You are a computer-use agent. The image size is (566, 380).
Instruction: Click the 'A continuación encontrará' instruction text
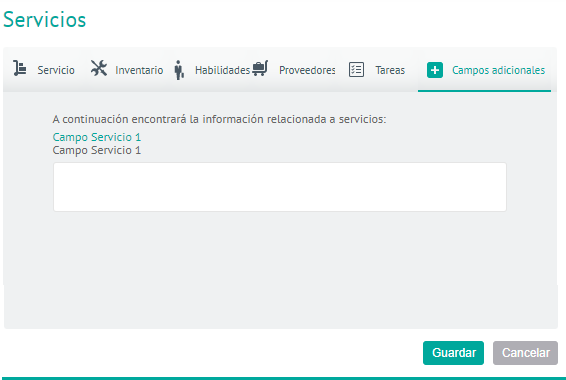(x=219, y=119)
